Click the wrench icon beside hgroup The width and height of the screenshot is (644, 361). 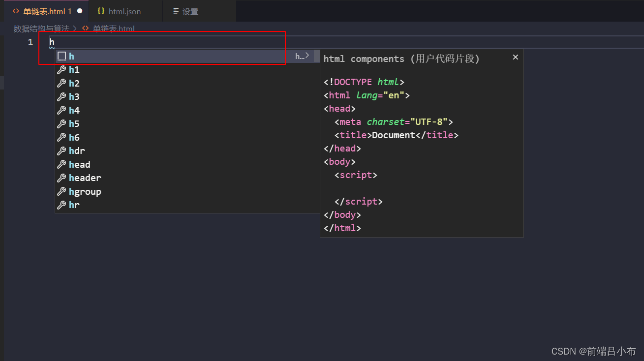click(61, 191)
